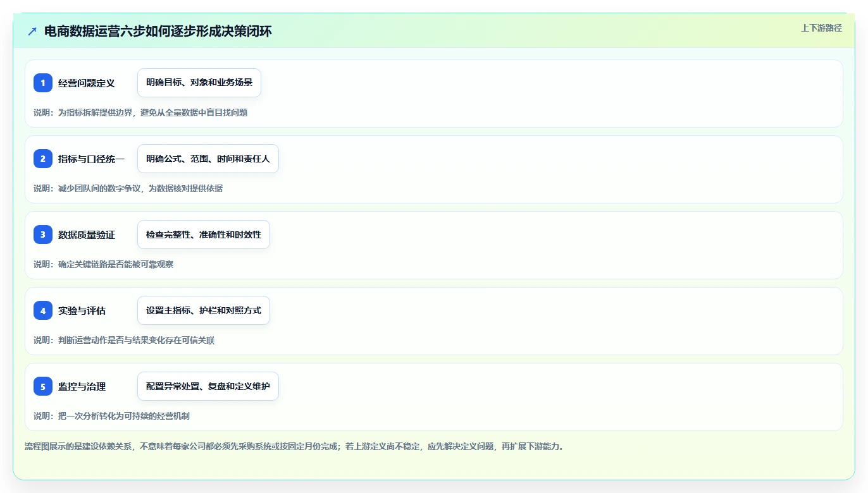Click the note 把一次分析转化为可持续的经营机制
Screen dimensions: 868x493
click(112, 416)
